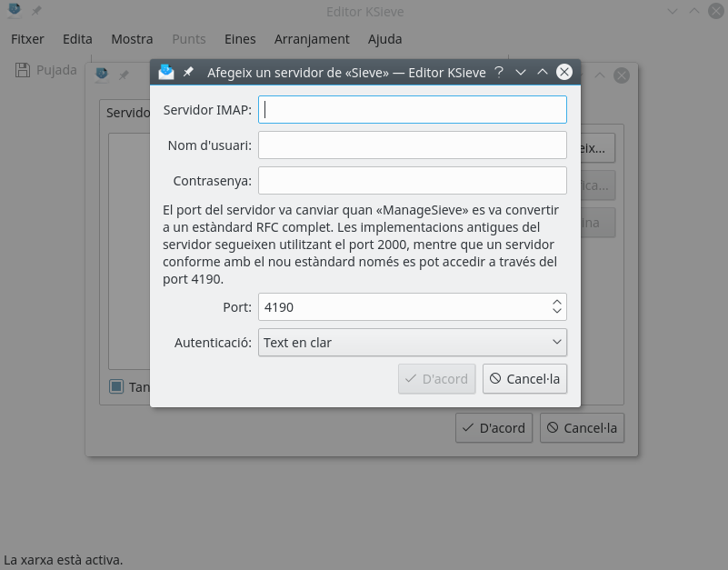Focus the Servidor IMAP text field
This screenshot has width=728, height=570.
[412, 110]
